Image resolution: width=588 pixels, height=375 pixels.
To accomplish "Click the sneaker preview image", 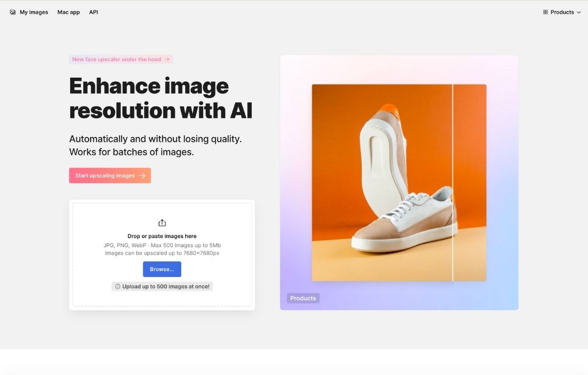I will click(x=399, y=183).
